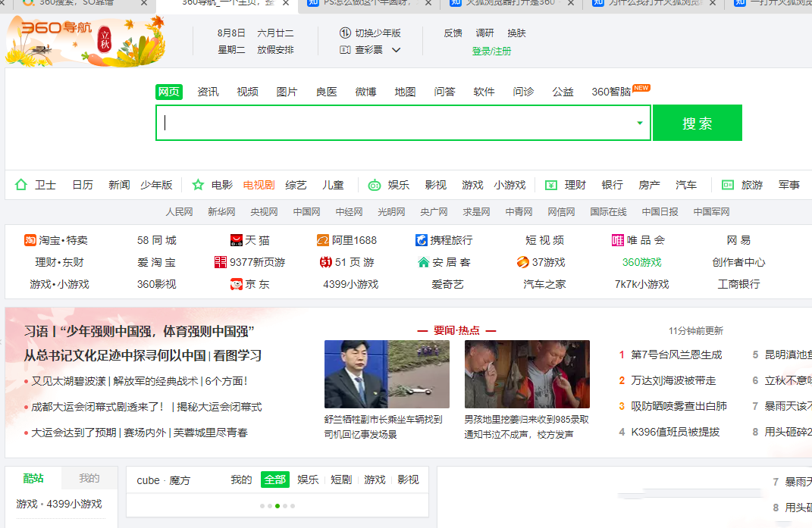Switch to the 我的 tab beside 酷站
Screen dimensions: 812x528
tap(89, 478)
